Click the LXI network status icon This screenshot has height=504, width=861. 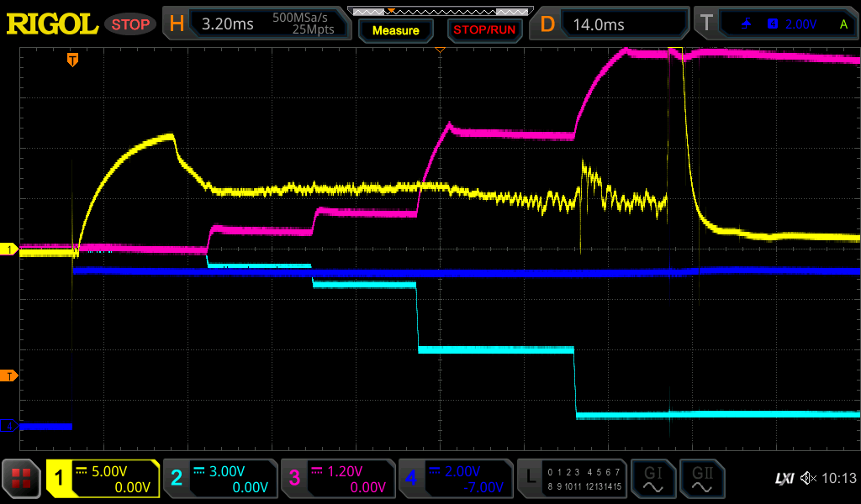pos(784,479)
